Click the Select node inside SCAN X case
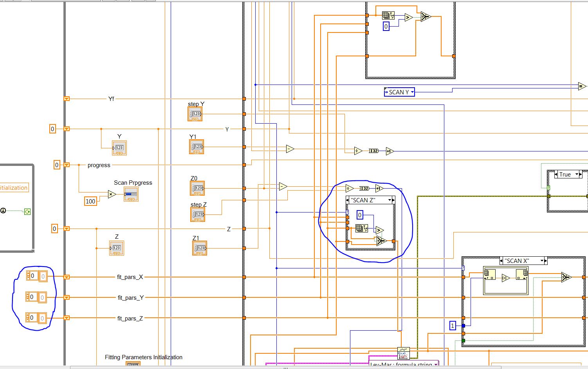The height and width of the screenshot is (369, 588). pyautogui.click(x=566, y=277)
